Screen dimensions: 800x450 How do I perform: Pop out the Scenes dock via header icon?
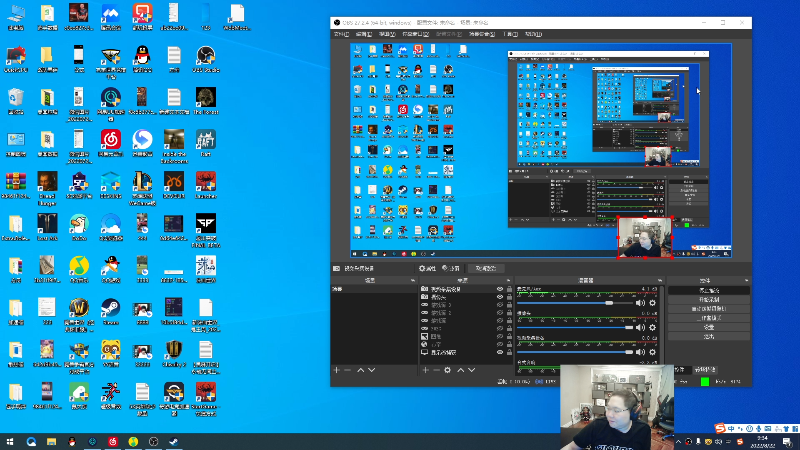pyautogui.click(x=413, y=281)
